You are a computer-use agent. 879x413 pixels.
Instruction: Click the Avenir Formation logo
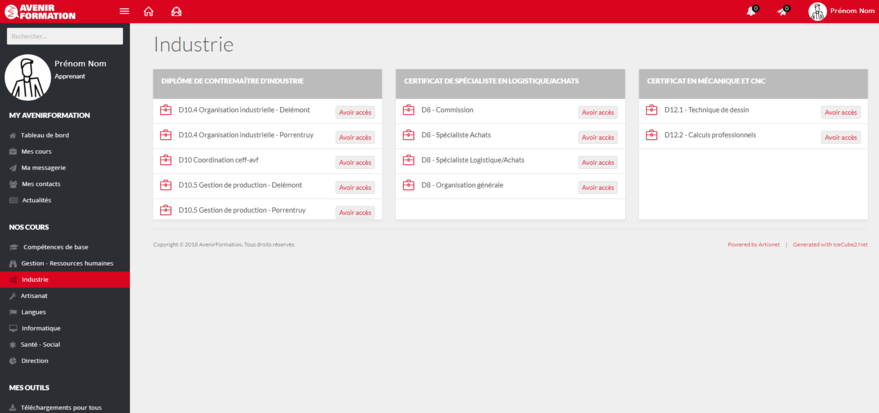click(40, 11)
